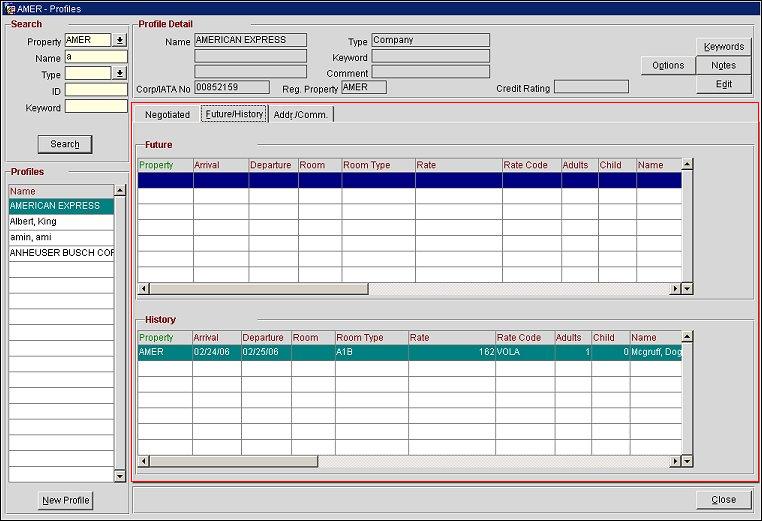Expand the Type dropdown in Search

(120, 74)
